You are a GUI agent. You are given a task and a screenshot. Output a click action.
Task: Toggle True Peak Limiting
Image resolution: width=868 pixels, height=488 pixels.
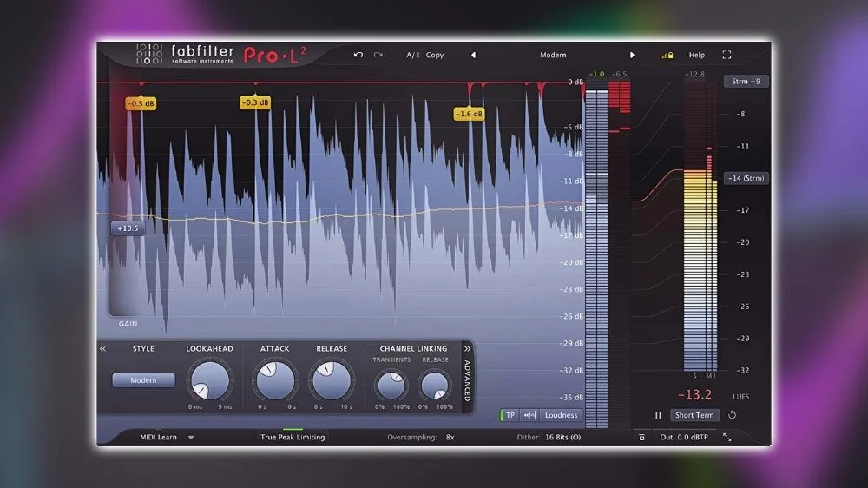293,437
